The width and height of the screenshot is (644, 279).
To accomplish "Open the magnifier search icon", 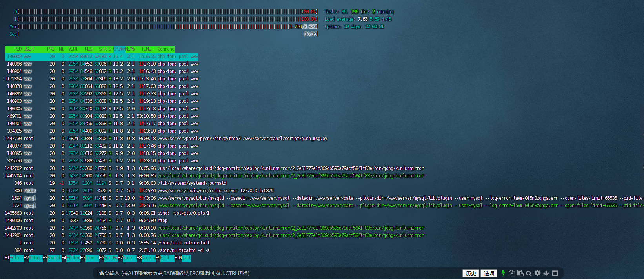I will tap(529, 274).
